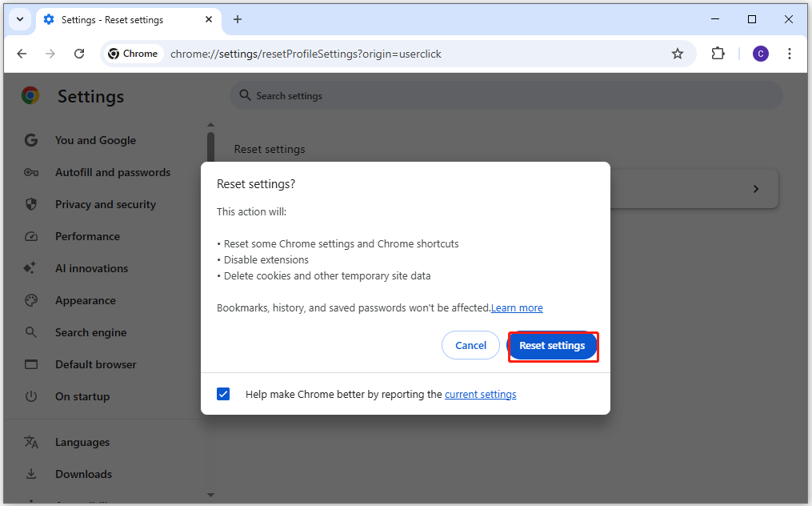Click the Reset settings? dialog title
The width and height of the screenshot is (812, 506).
click(x=256, y=184)
